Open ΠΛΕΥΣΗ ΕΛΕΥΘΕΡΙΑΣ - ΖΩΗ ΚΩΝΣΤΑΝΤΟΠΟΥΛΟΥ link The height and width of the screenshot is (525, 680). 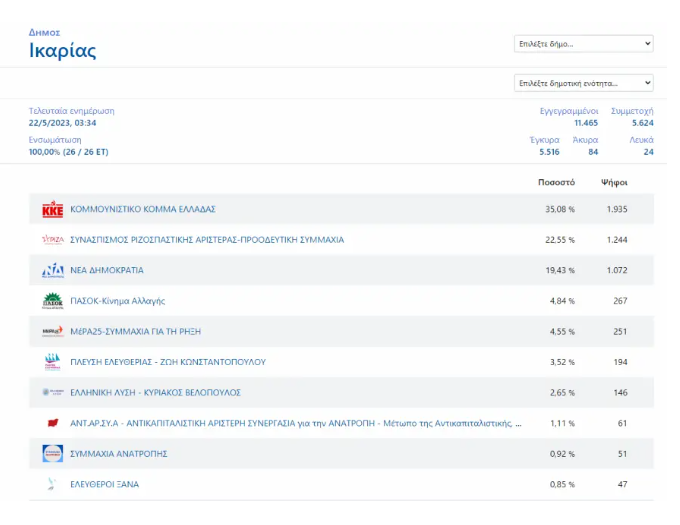point(168,362)
